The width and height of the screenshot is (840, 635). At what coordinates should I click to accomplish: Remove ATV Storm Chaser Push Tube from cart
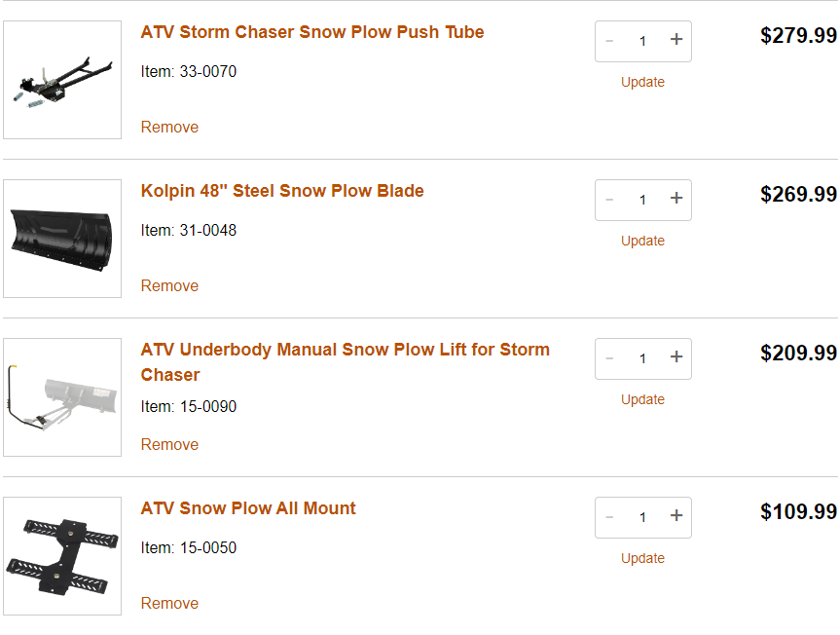click(x=169, y=127)
